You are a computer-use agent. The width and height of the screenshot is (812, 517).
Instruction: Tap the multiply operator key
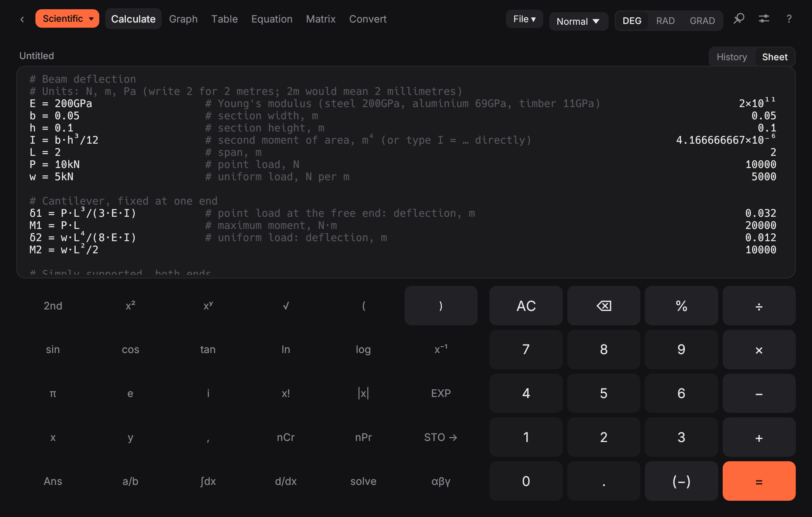point(759,349)
